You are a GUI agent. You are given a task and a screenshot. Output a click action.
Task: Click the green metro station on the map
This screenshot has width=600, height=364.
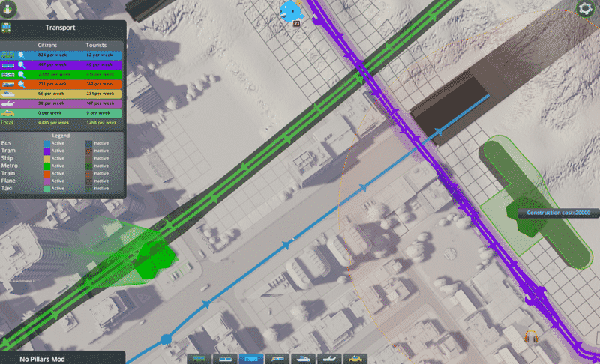pos(154,258)
